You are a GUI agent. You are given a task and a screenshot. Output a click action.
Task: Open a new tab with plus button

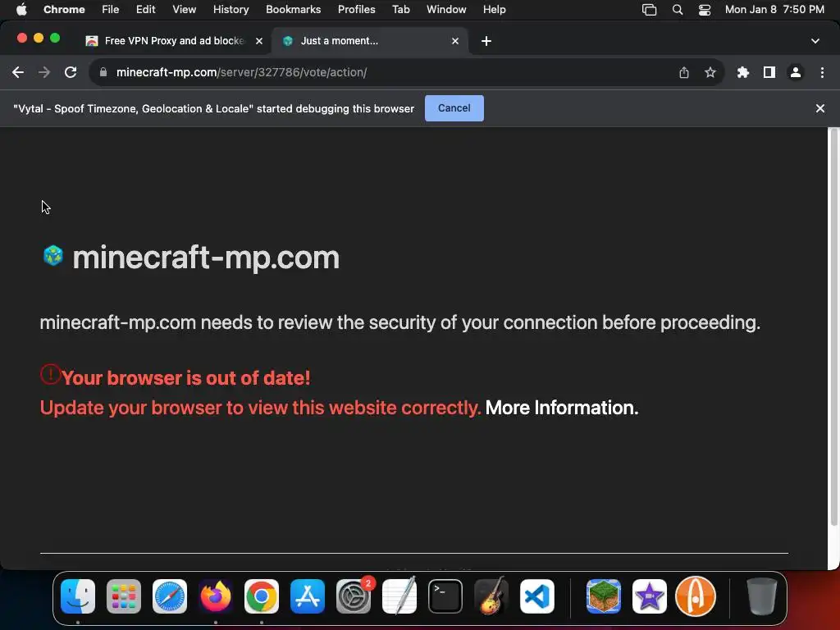pos(486,41)
